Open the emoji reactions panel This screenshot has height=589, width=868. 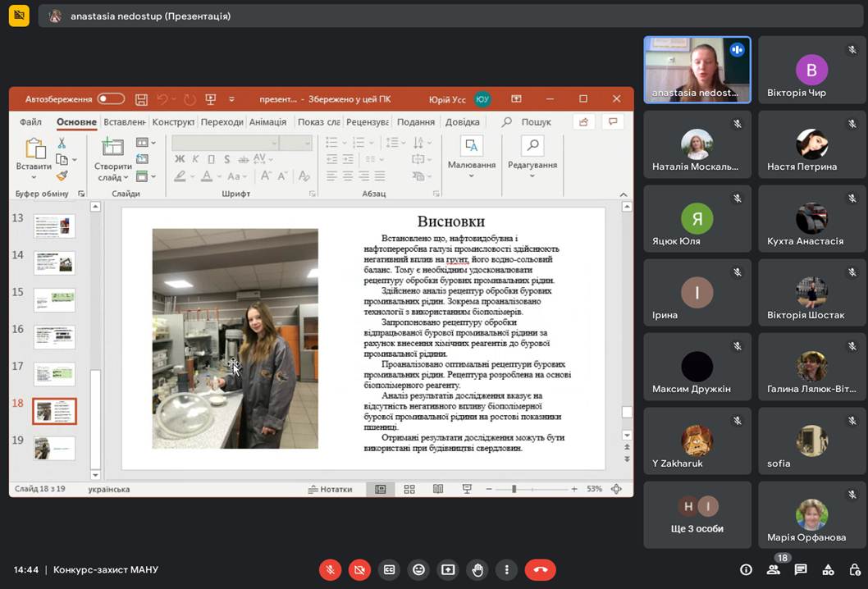pyautogui.click(x=418, y=569)
